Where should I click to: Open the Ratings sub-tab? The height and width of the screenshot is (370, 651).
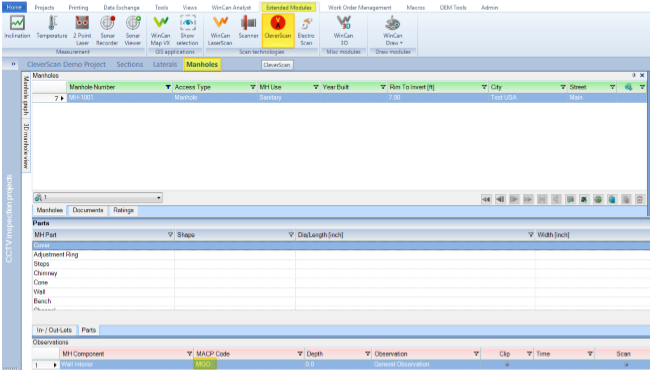point(123,210)
